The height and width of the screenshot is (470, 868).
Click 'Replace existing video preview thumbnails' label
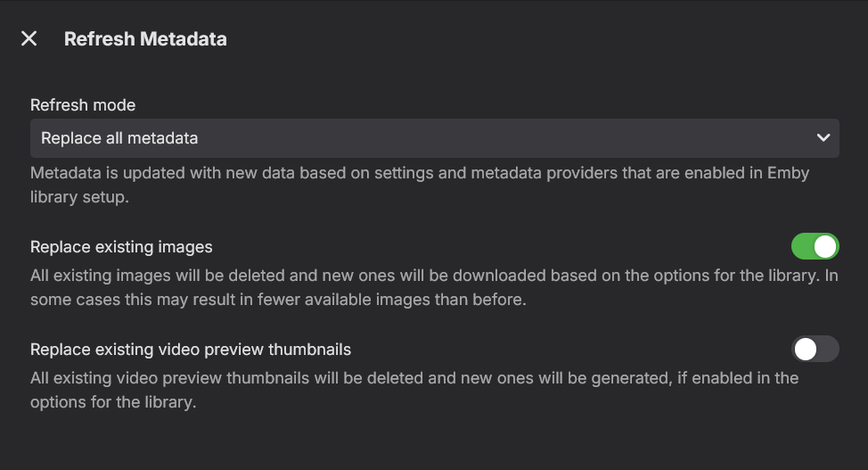point(191,350)
